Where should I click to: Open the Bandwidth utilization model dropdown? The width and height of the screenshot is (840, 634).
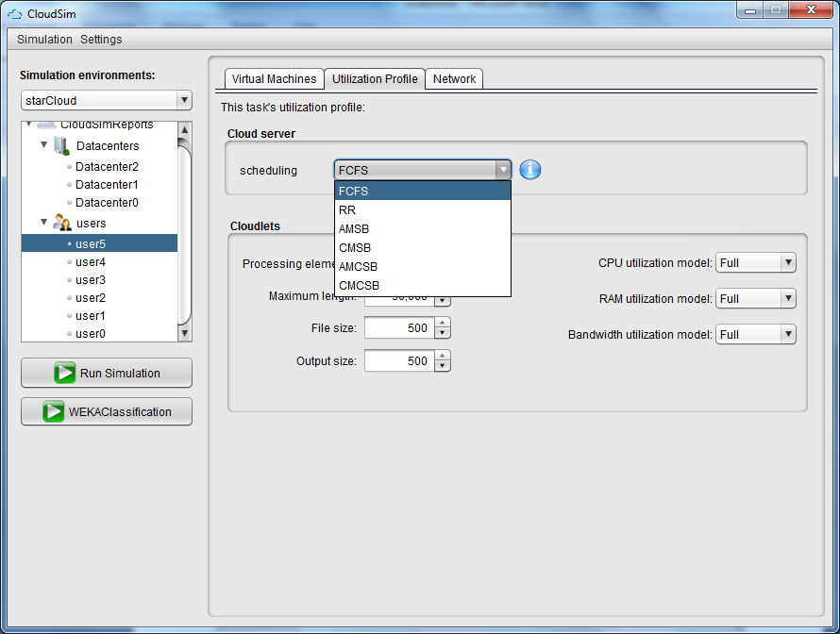point(788,334)
